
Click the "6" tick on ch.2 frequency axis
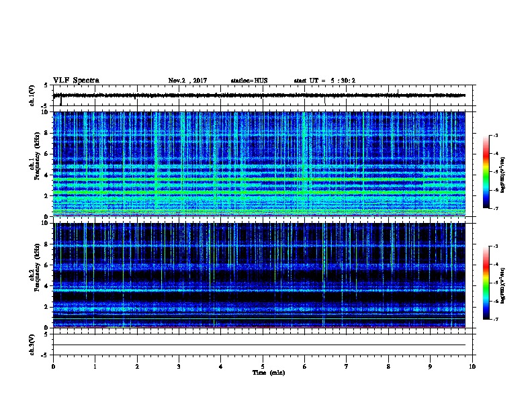[x=46, y=265]
